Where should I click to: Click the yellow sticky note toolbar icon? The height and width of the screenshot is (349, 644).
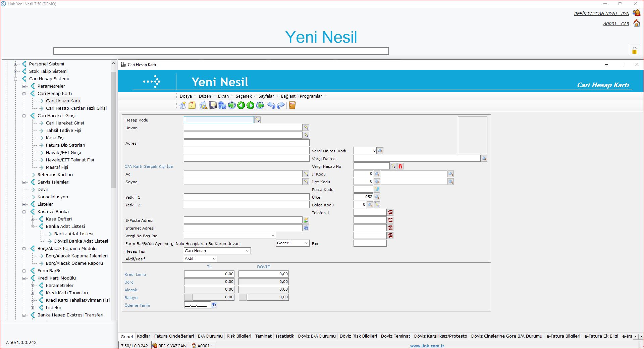(192, 106)
